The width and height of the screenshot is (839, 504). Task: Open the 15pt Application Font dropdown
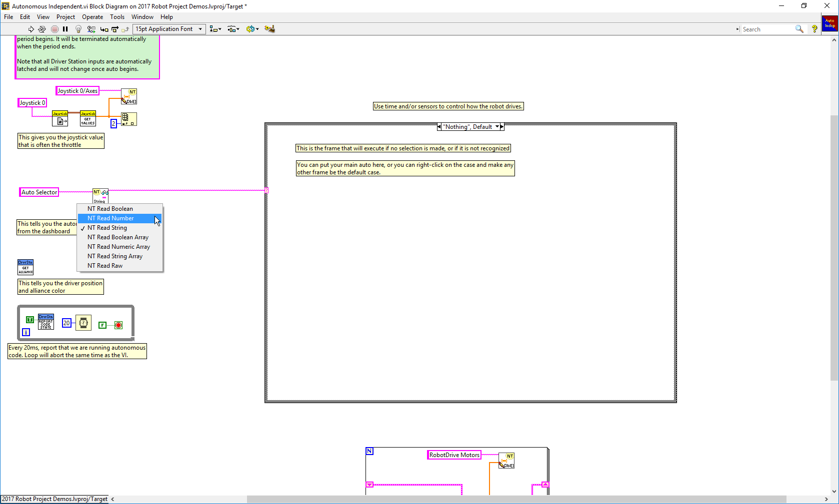pyautogui.click(x=169, y=29)
